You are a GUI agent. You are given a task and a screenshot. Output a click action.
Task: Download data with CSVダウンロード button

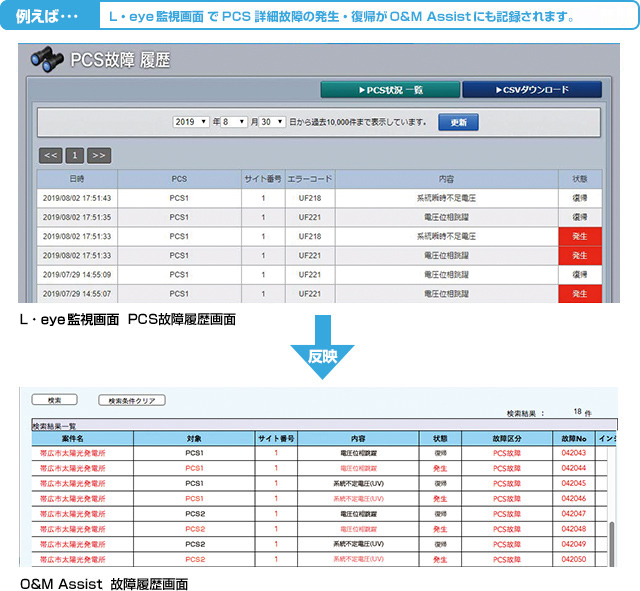(x=532, y=90)
